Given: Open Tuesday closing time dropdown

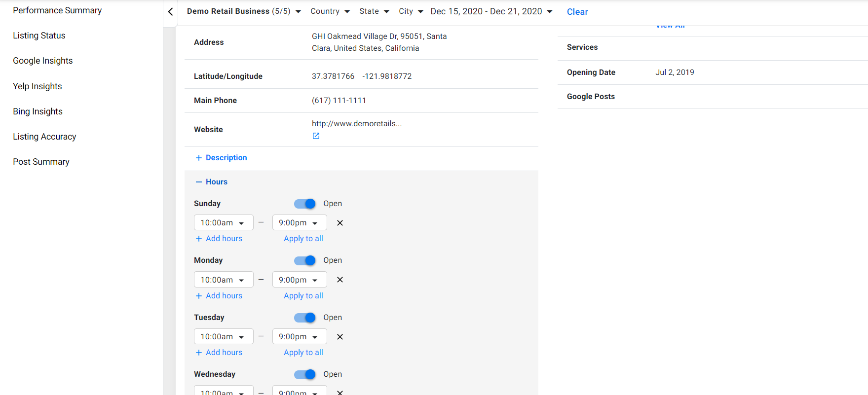Looking at the screenshot, I should 300,337.
